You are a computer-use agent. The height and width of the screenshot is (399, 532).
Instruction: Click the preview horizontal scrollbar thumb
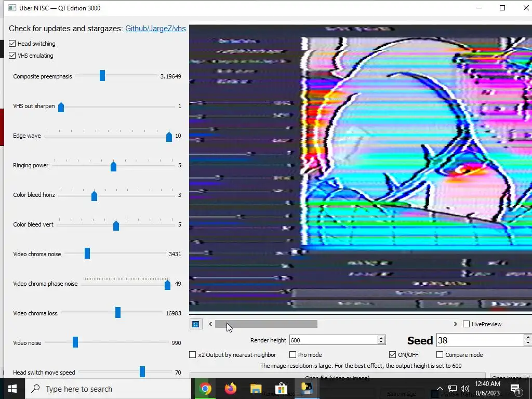pyautogui.click(x=267, y=324)
